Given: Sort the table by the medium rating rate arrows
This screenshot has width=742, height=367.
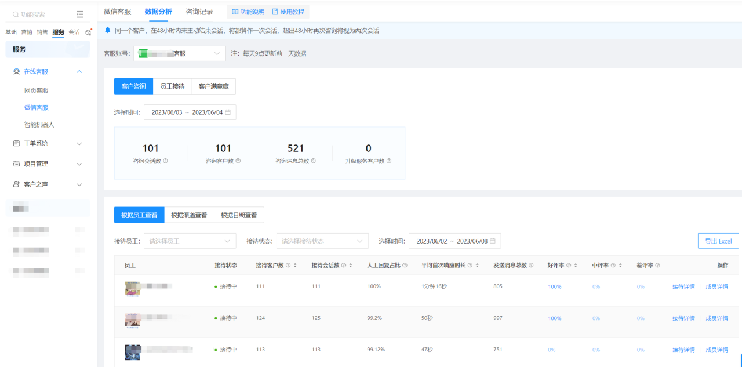Looking at the screenshot, I should point(620,266).
